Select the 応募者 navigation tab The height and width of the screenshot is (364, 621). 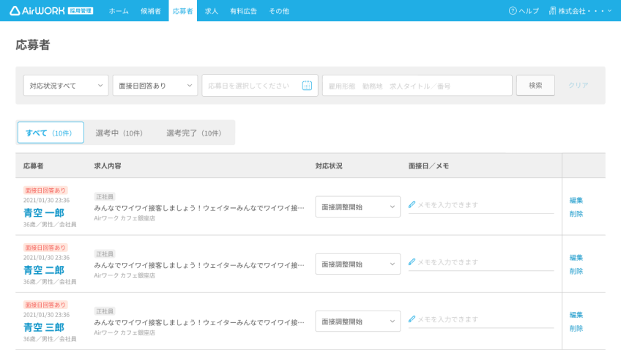[x=182, y=11]
